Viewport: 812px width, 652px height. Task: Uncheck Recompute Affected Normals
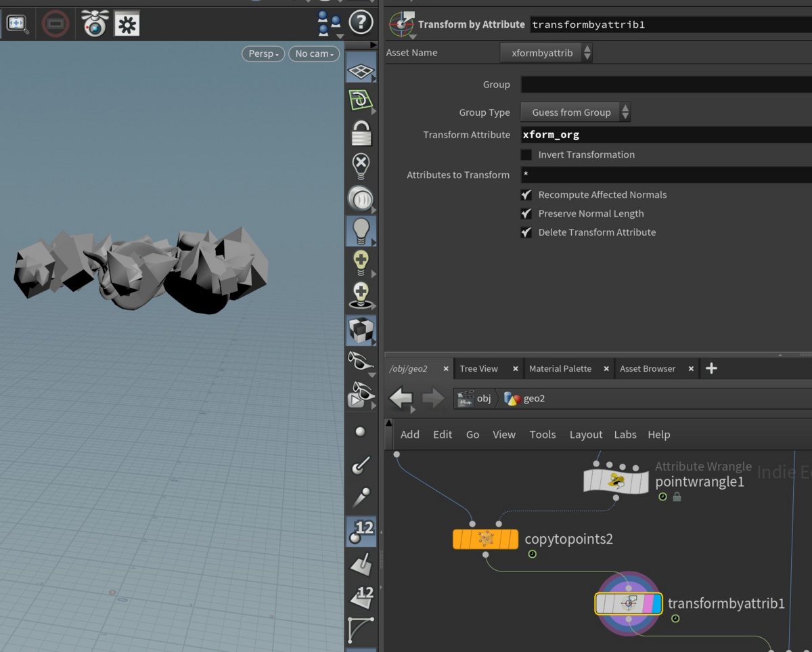[x=526, y=194]
